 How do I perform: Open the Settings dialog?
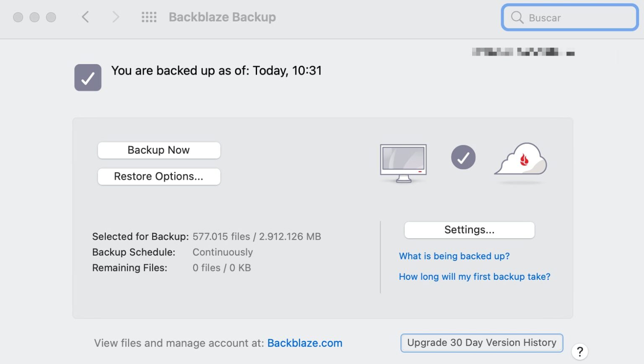[469, 230]
